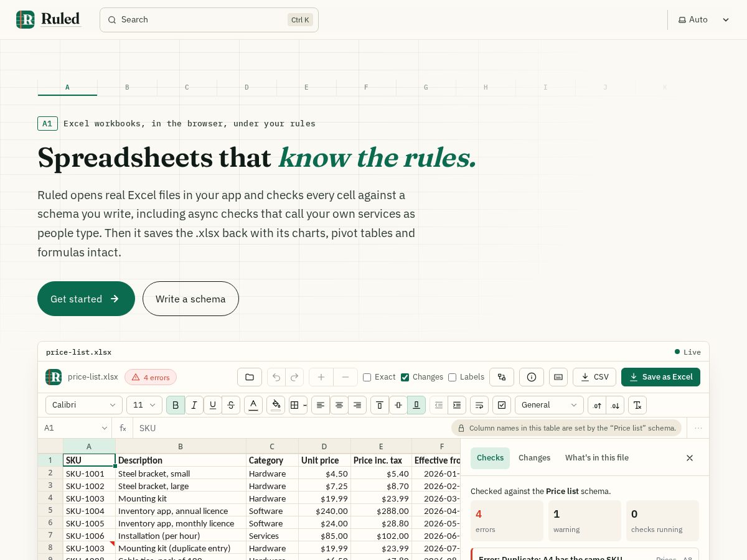Open the Auto theme dropdown
The image size is (747, 560).
coord(703,19)
